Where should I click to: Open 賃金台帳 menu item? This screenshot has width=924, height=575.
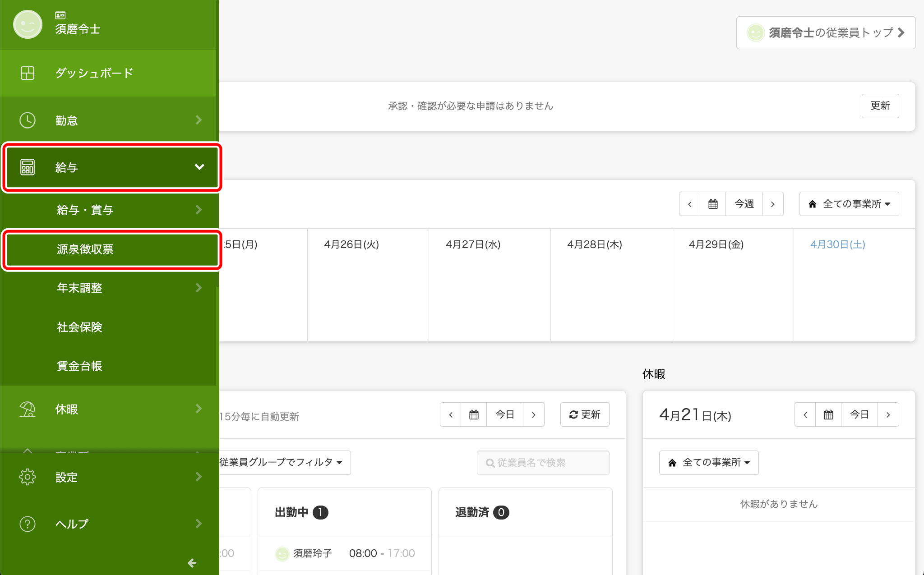click(108, 366)
